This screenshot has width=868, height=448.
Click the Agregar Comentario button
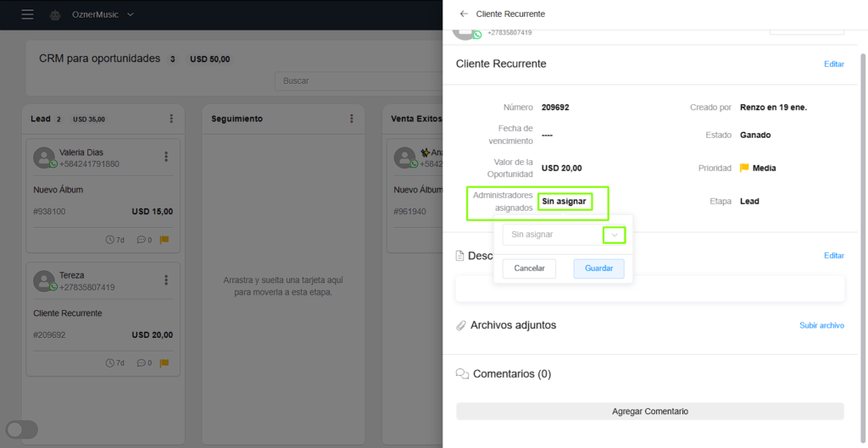click(649, 412)
